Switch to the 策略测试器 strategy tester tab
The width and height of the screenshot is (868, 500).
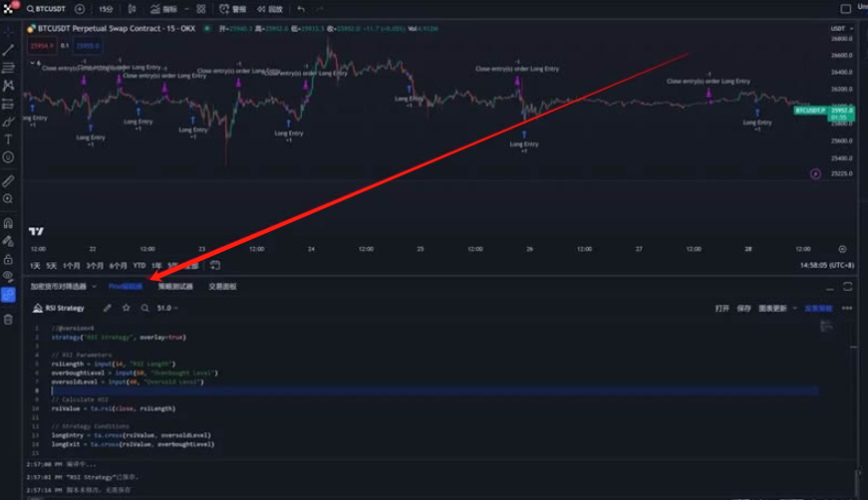coord(175,287)
